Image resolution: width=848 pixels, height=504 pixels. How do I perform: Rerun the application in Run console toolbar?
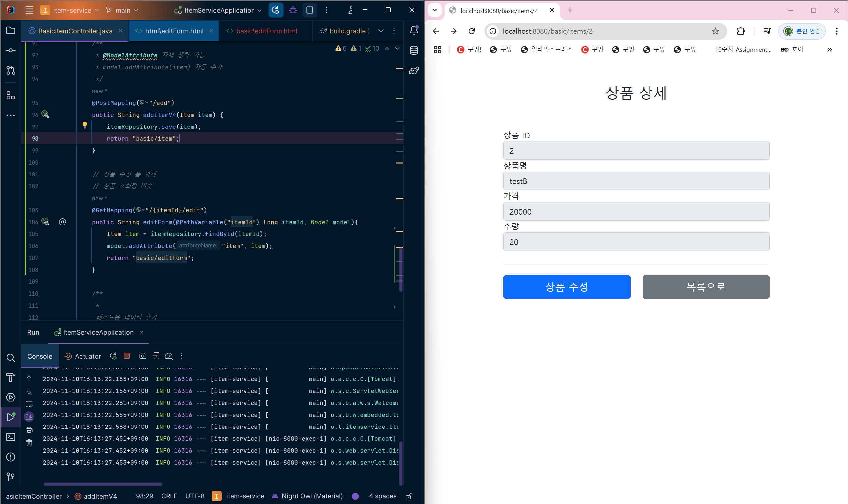tap(113, 356)
